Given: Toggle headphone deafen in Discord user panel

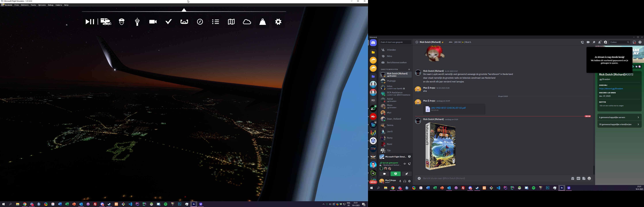Looking at the screenshot, I should (x=405, y=181).
